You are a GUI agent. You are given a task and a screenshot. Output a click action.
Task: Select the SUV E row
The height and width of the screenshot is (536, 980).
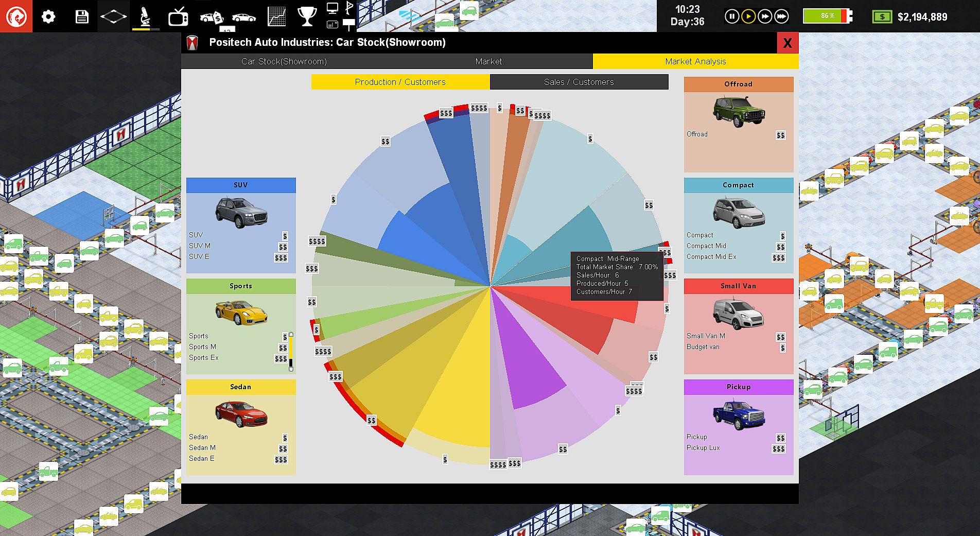238,257
